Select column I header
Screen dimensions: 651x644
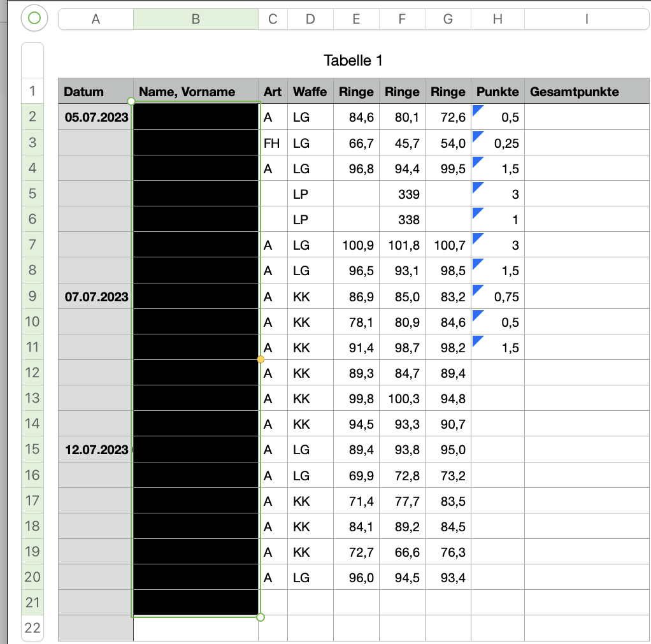(587, 19)
